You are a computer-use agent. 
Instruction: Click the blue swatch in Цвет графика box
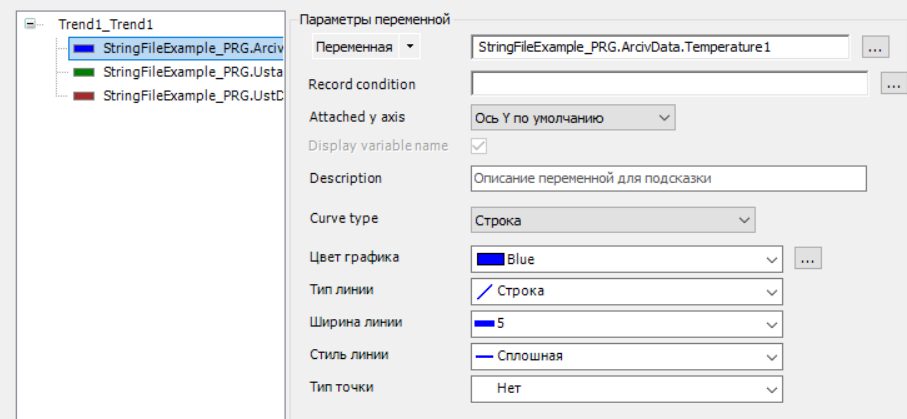click(x=490, y=259)
